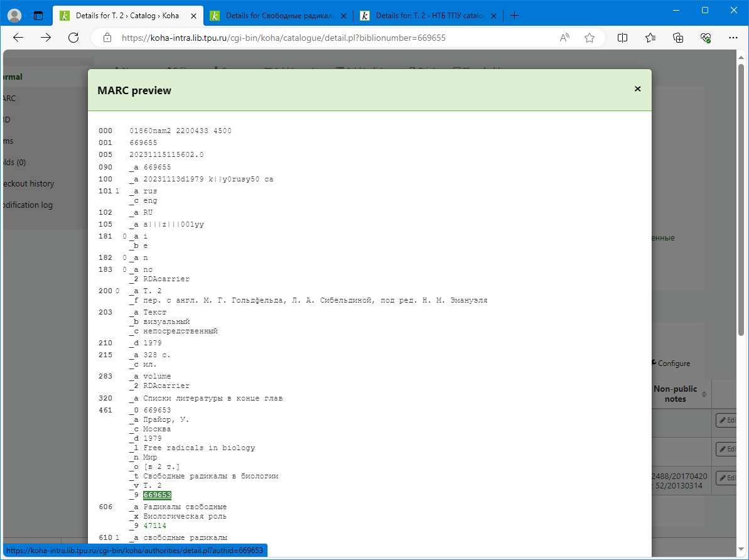Viewport: 749px width, 560px height.
Task: Open the 47114 subject authority link
Action: tap(154, 525)
